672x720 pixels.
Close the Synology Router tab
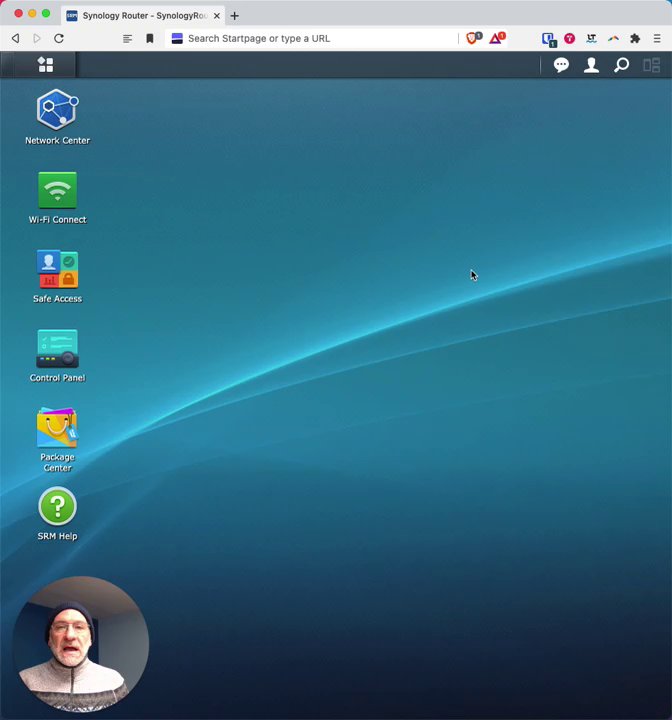217,16
